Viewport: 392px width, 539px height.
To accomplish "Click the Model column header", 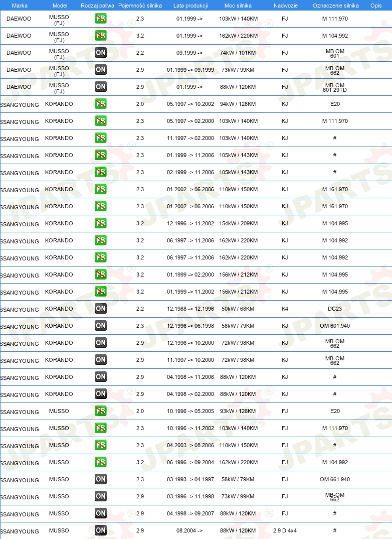I will coord(60,6).
